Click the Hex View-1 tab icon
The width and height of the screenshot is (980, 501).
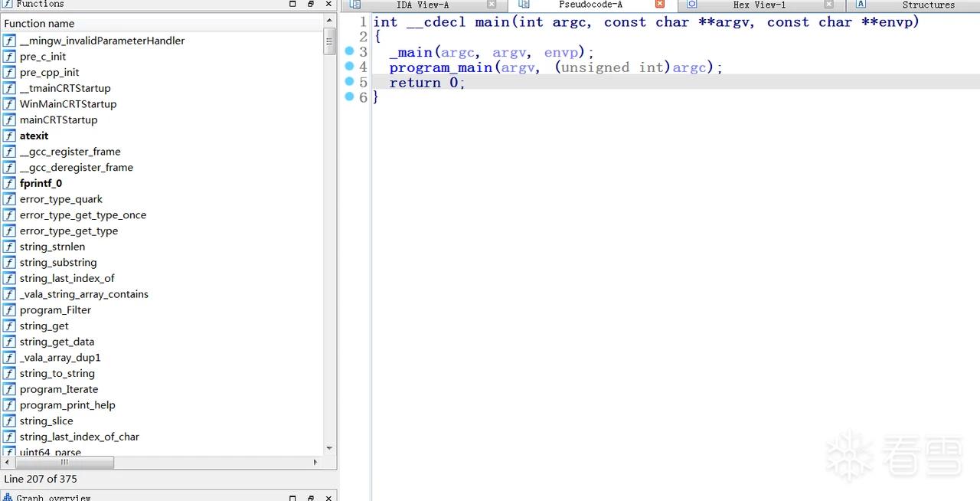coord(691,5)
